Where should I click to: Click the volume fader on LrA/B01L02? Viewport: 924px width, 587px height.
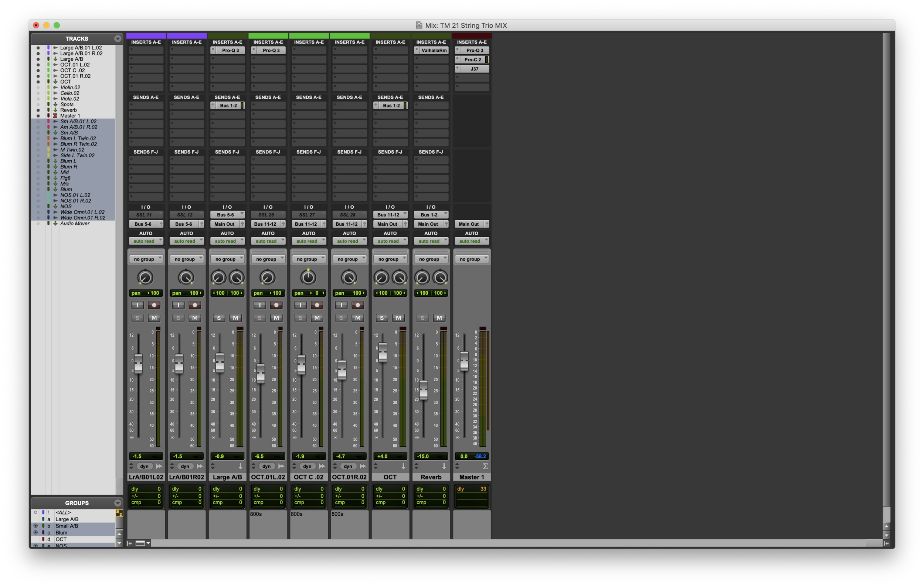pyautogui.click(x=138, y=364)
